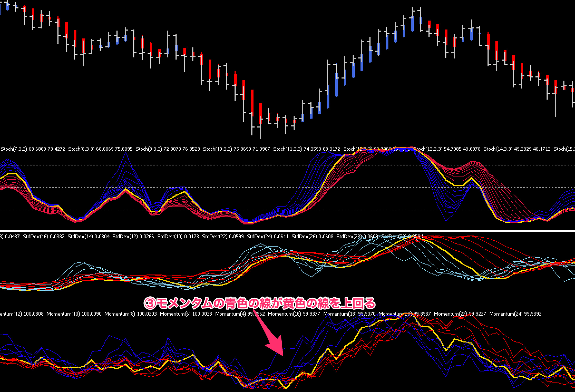Viewport: 575px width, 392px height.
Task: Pick the Momentum(8) 100.0203 label
Action: 131,314
